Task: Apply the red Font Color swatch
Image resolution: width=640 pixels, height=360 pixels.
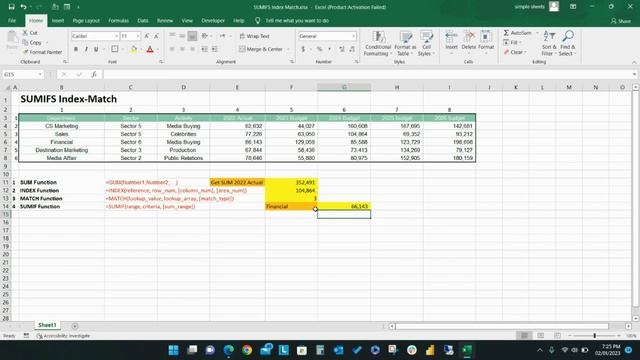Action: coord(150,49)
